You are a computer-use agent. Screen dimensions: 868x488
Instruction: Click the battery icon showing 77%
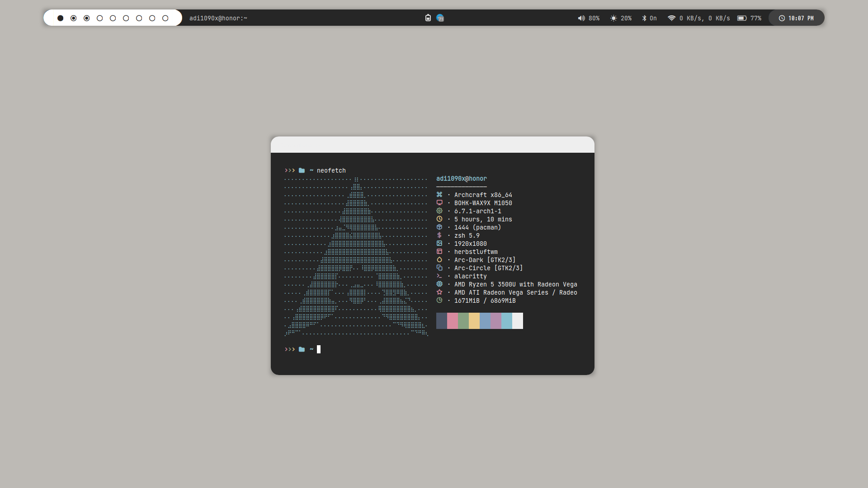(742, 18)
